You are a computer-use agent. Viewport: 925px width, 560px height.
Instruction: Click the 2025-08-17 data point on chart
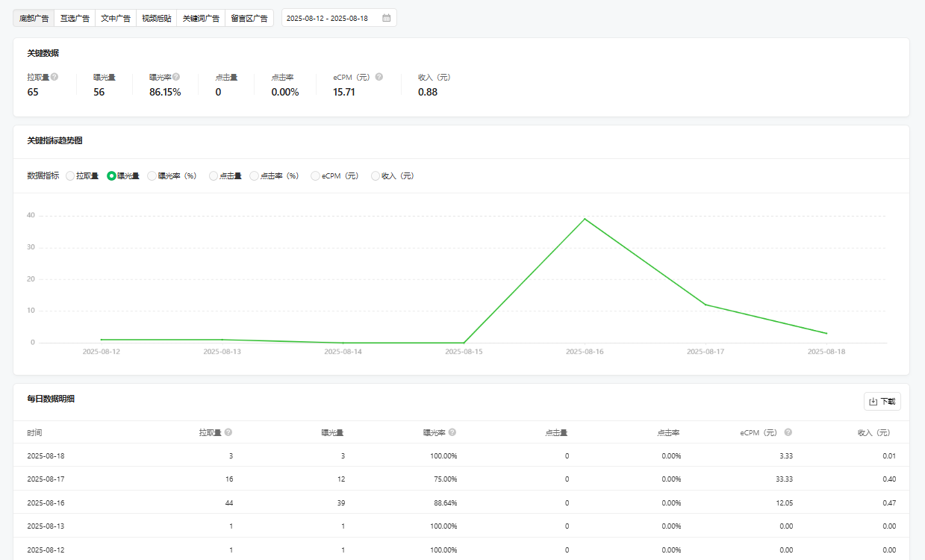point(706,305)
